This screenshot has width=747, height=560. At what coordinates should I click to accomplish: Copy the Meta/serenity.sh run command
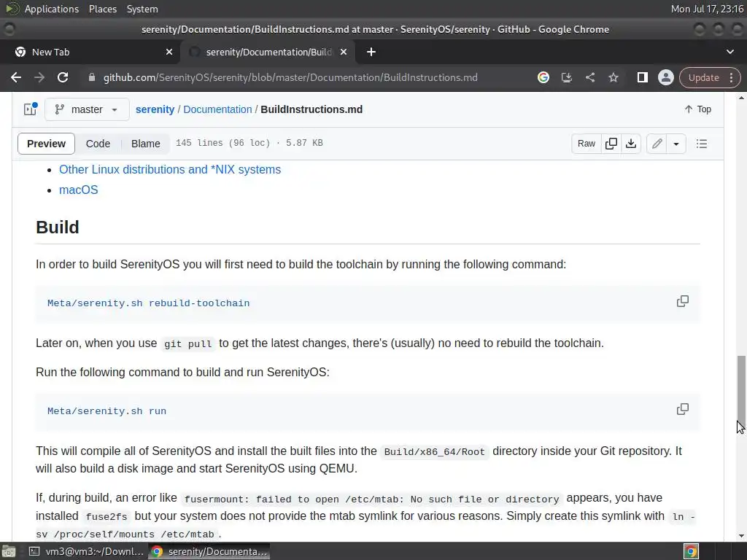pos(683,409)
